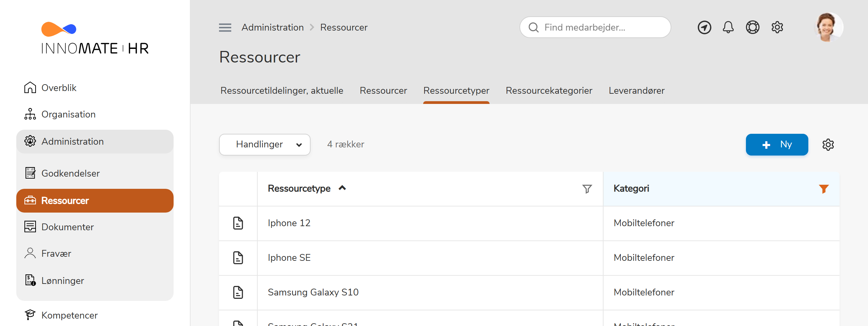Select the Ressourcetyper tab
This screenshot has width=868, height=326.
point(456,91)
